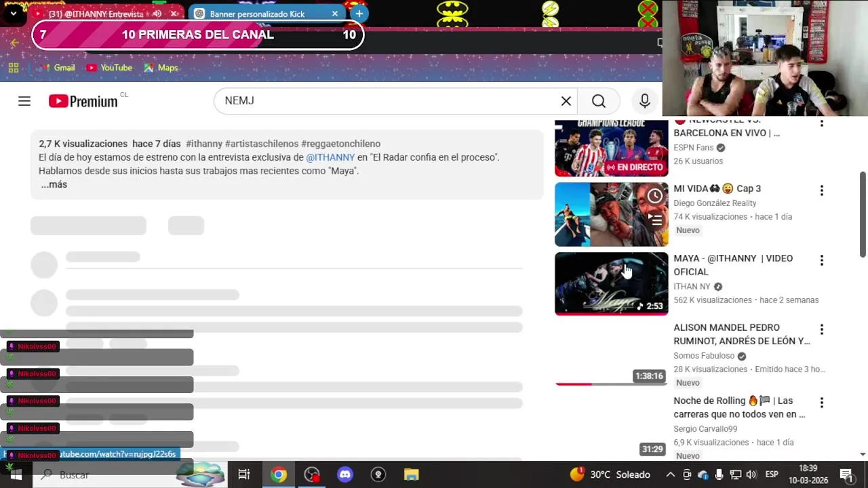The width and height of the screenshot is (868, 488).
Task: Click text '2,7 K visualizaciones'
Action: click(83, 144)
